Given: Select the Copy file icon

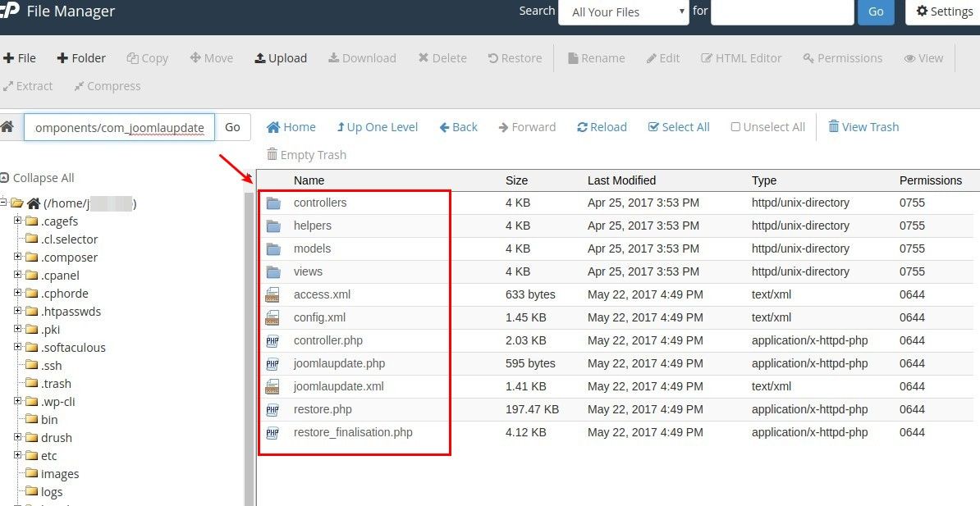Looking at the screenshot, I should (x=148, y=57).
